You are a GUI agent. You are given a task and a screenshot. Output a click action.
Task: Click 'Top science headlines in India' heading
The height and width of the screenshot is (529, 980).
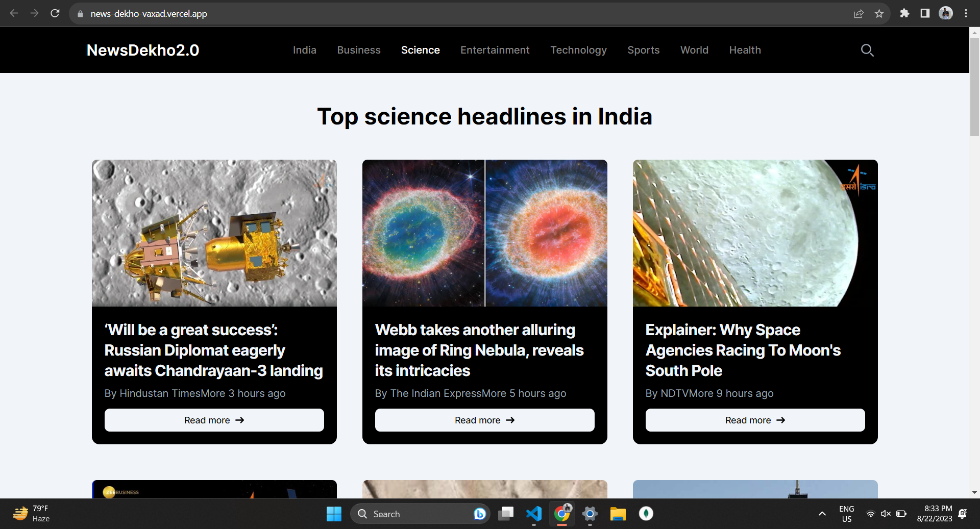(x=485, y=117)
